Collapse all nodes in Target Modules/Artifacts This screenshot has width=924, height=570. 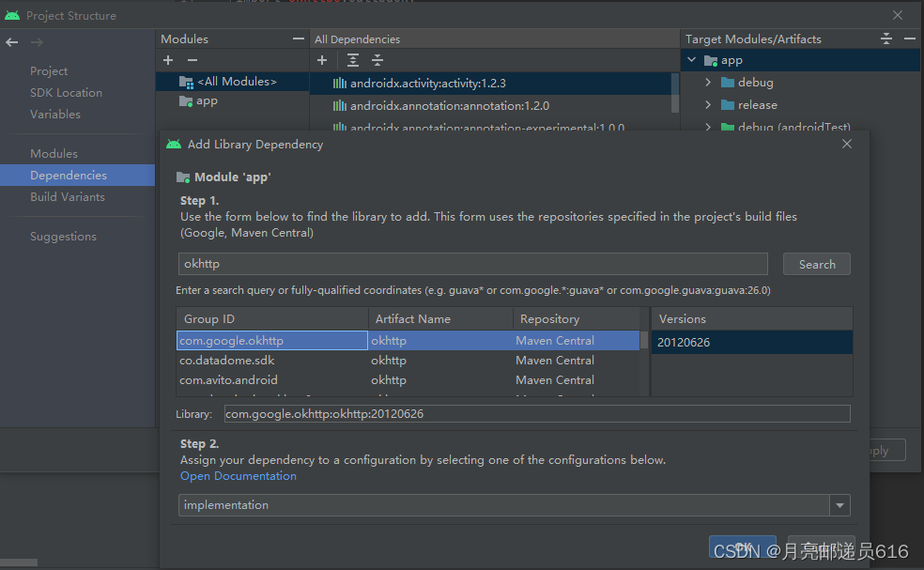(x=885, y=39)
